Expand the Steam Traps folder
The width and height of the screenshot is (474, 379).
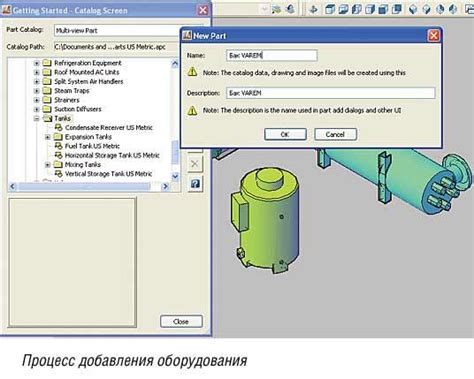(37, 91)
